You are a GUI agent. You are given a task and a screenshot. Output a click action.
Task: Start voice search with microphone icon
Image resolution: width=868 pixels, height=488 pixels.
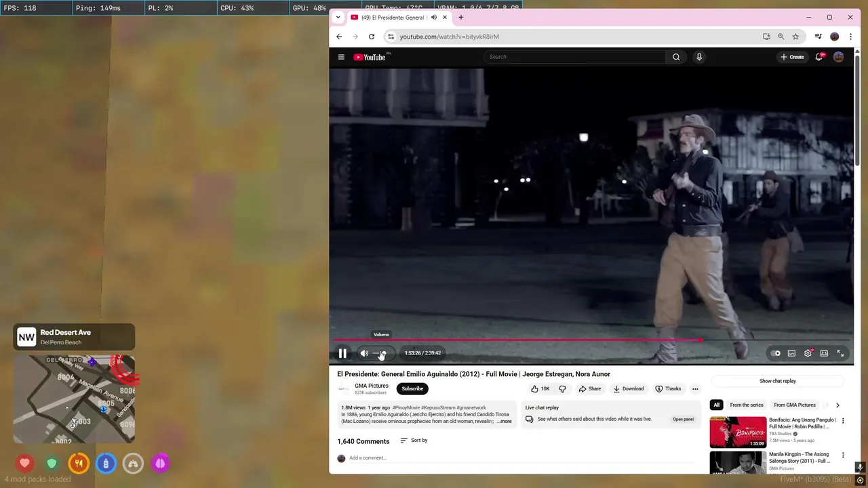(699, 57)
